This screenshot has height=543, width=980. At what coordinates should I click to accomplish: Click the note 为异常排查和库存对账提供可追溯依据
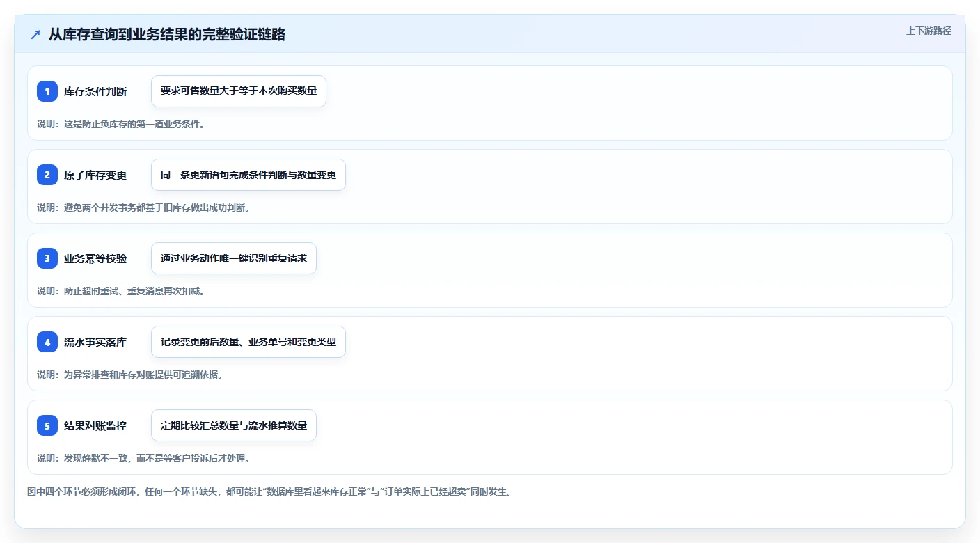pos(143,375)
